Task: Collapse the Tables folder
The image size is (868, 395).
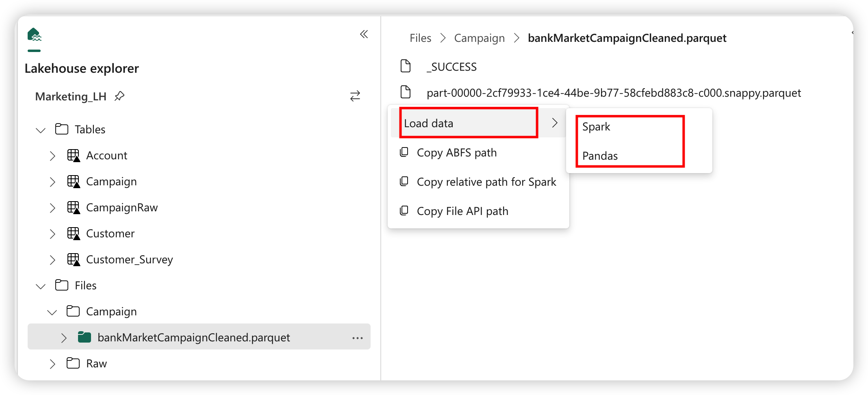Action: pos(41,130)
